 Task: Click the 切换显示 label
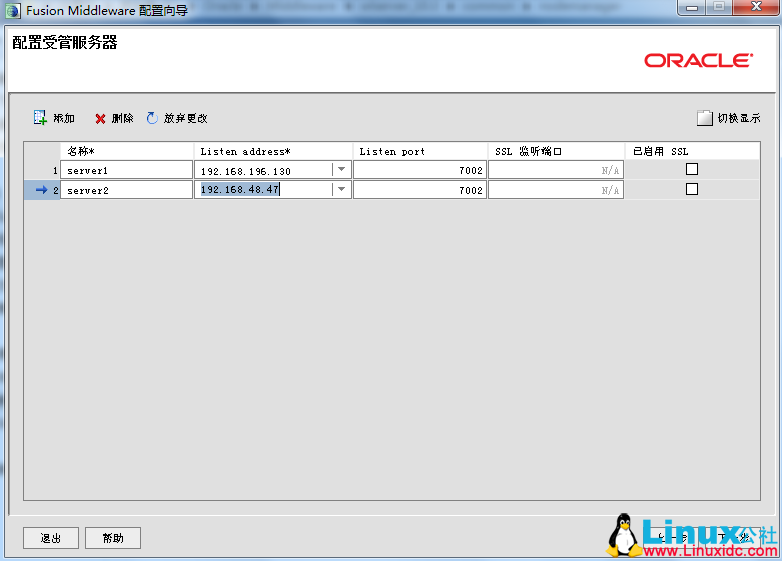(739, 119)
